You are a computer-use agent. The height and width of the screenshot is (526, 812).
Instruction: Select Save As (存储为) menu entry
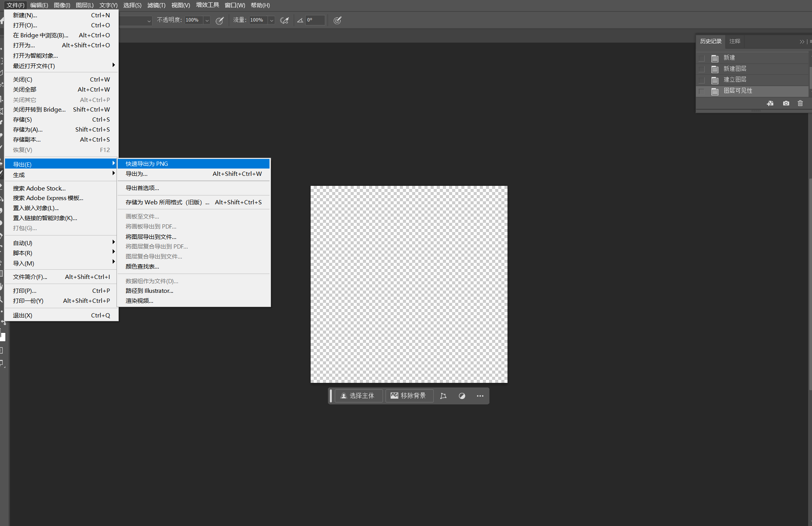coord(61,130)
